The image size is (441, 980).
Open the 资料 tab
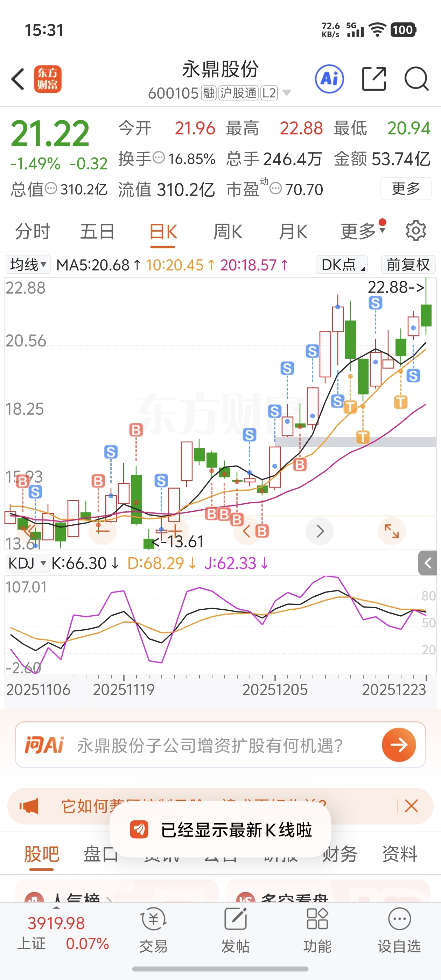(x=400, y=854)
